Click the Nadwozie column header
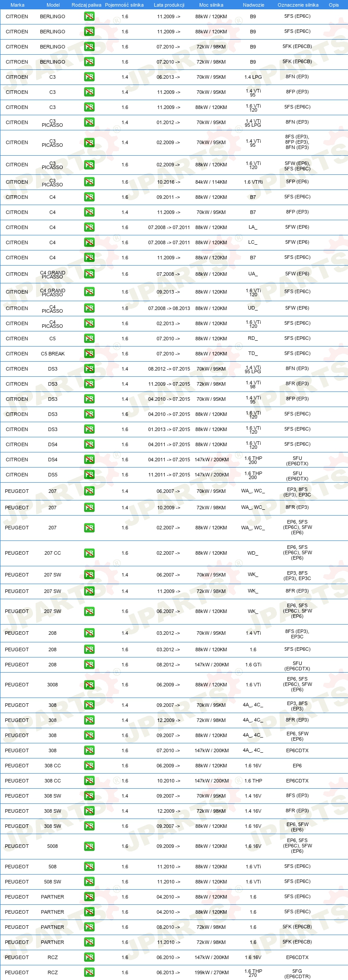Image resolution: width=348 pixels, height=980 pixels. [x=254, y=5]
